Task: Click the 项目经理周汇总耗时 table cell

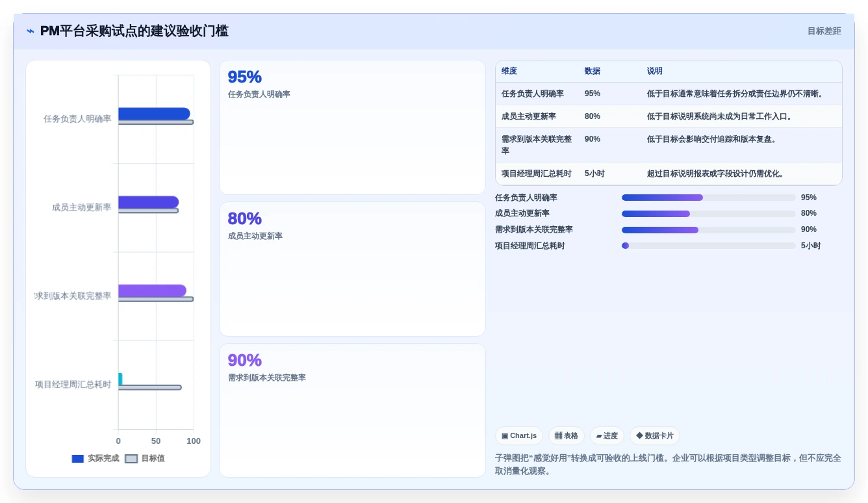Action: 537,174
